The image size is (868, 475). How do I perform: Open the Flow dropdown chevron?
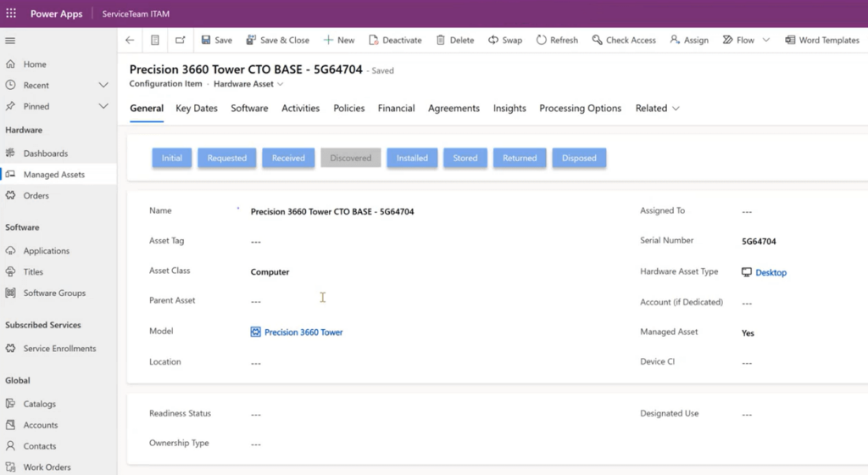point(766,40)
